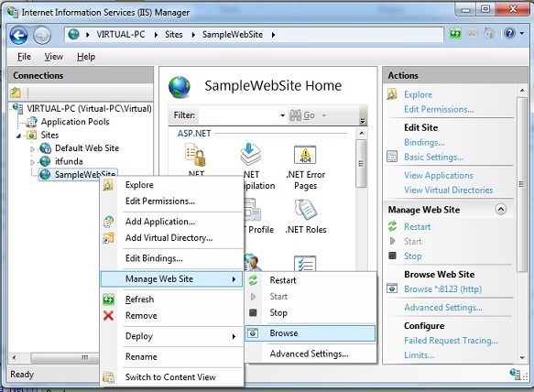Click the red X Remove icon
The height and width of the screenshot is (392, 534).
click(x=108, y=316)
